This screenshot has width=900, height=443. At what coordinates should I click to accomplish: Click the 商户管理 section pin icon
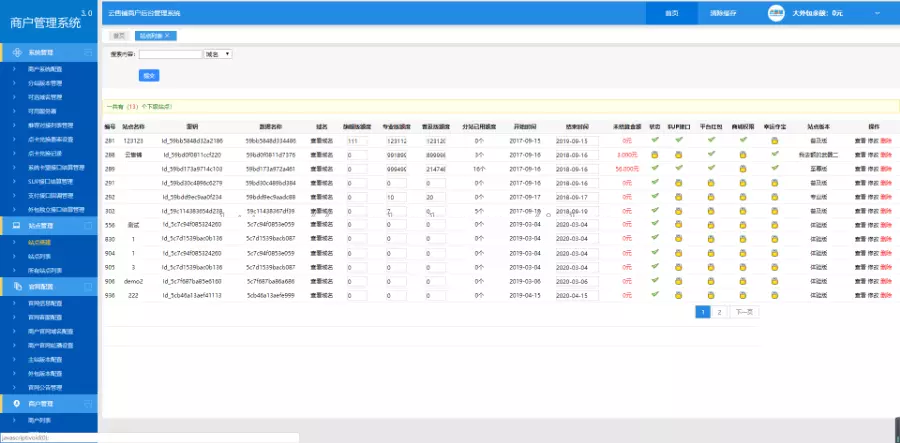(17, 403)
